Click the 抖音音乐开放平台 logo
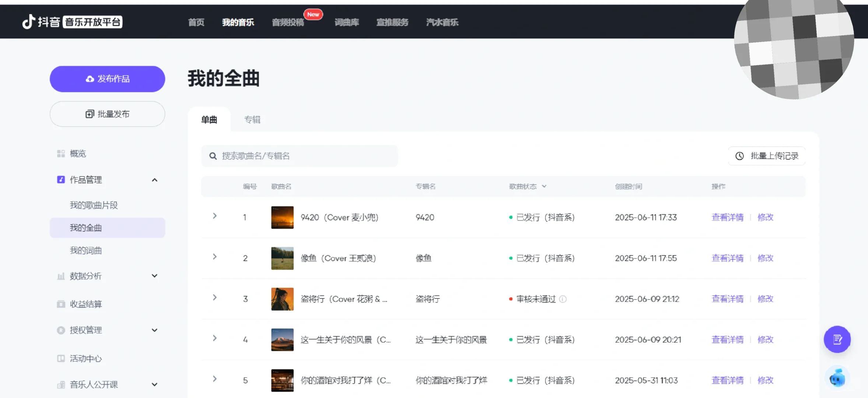Screen dimensions: 868x398 [x=72, y=22]
